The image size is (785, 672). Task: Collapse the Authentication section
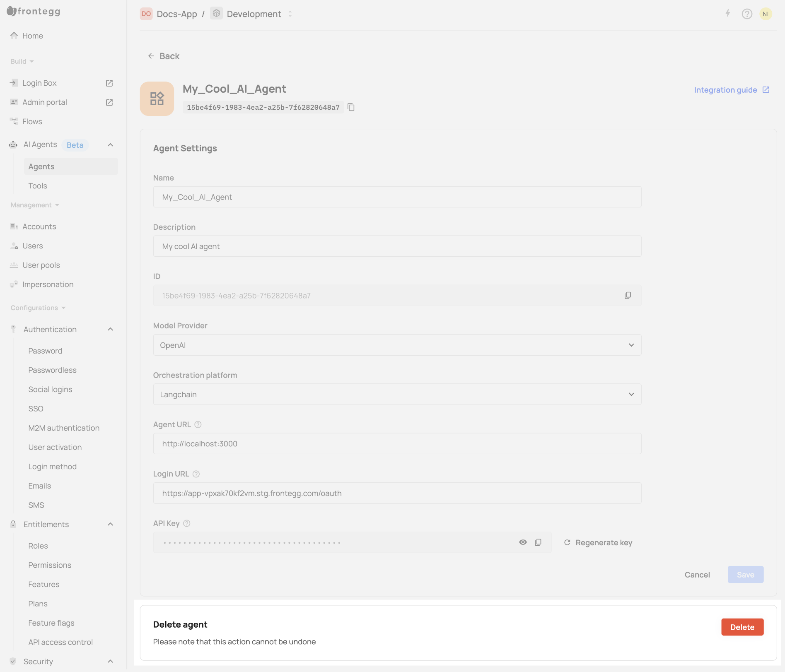tap(111, 329)
